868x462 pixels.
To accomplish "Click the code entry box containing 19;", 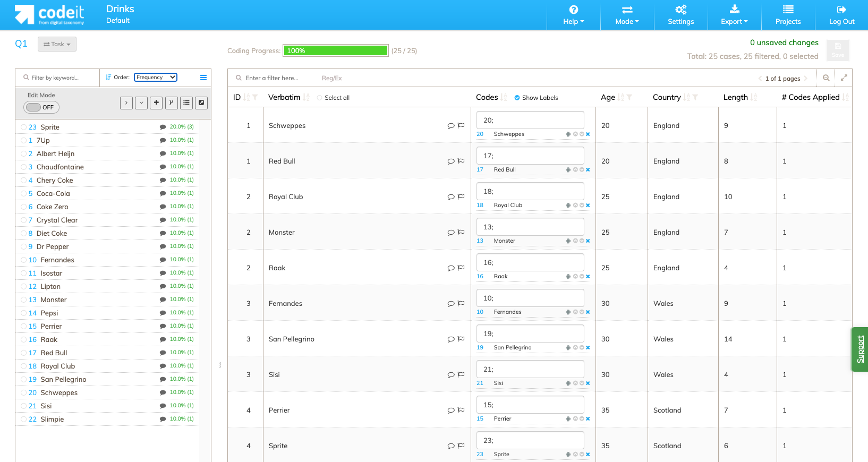I will coord(530,333).
